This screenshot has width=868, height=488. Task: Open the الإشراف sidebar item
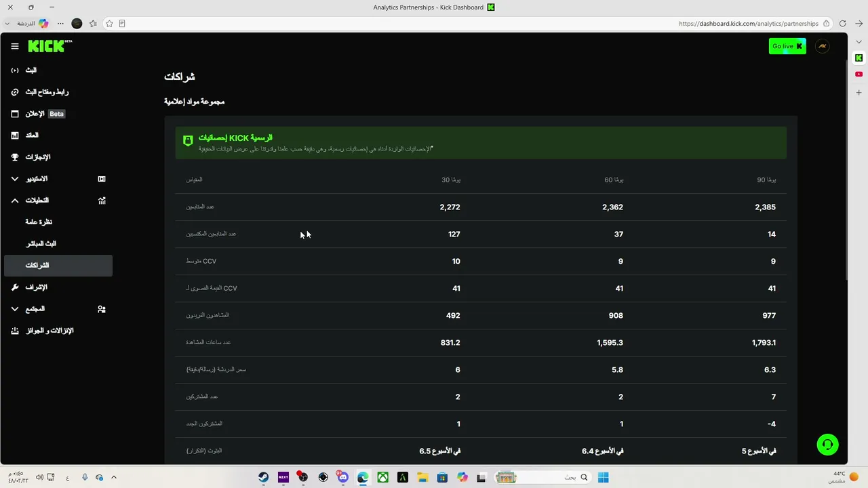[58, 287]
